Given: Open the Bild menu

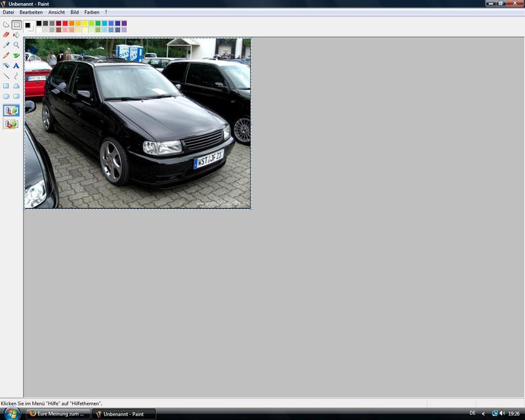Looking at the screenshot, I should click(75, 12).
